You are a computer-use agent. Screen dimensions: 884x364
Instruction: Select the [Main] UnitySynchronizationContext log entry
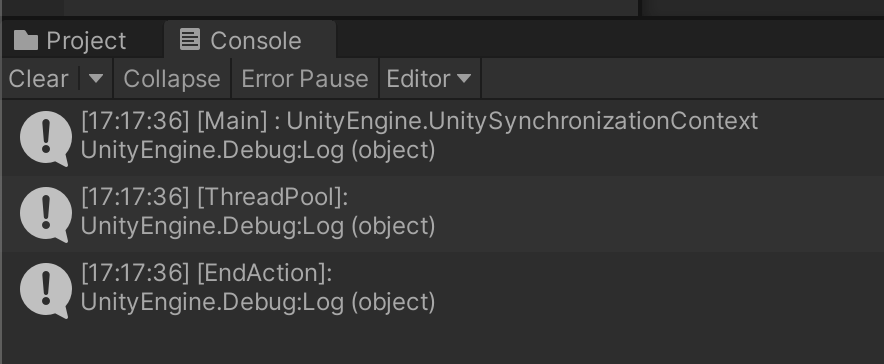click(443, 137)
